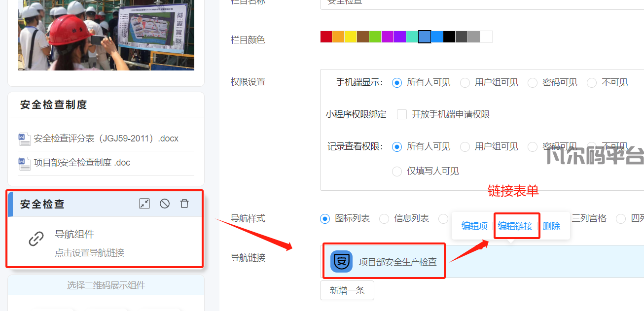The image size is (644, 311).
Task: Click 导航组件 label in left panel
Action: 74,234
